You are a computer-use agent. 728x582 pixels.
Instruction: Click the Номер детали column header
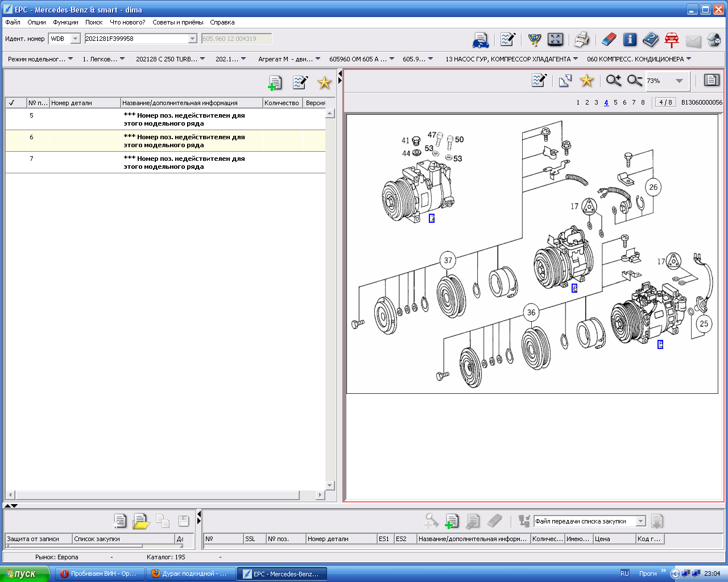click(x=85, y=103)
